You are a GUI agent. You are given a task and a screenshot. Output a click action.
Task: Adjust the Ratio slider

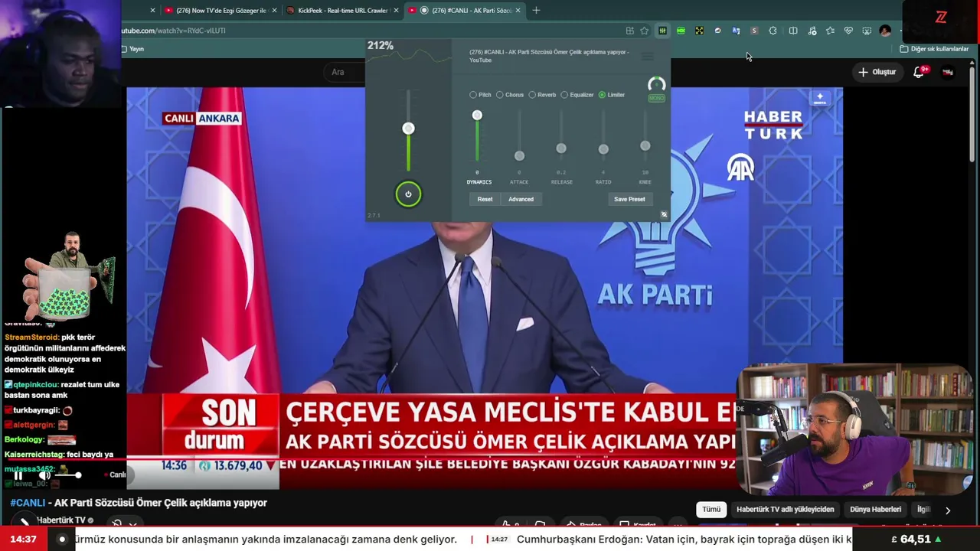[x=603, y=149]
